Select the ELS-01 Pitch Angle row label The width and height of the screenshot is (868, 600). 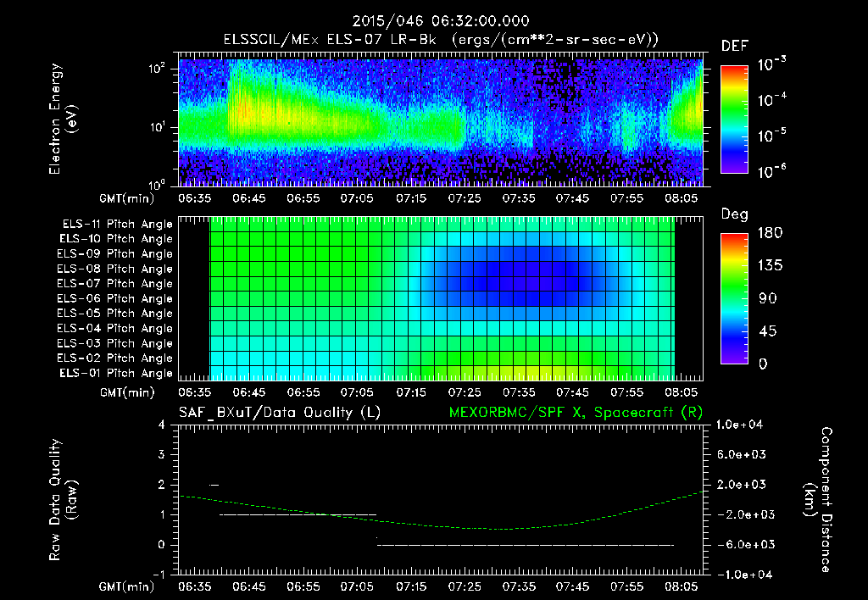(116, 374)
